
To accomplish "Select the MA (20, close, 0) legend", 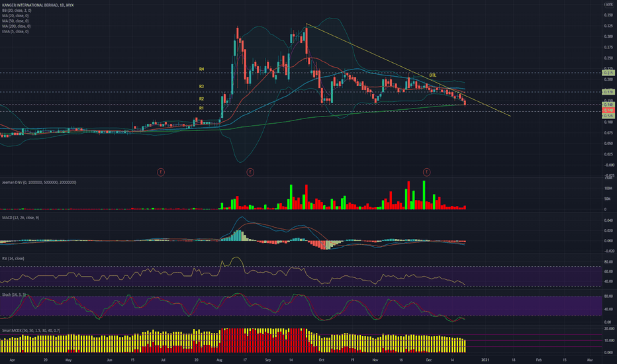I will point(15,16).
